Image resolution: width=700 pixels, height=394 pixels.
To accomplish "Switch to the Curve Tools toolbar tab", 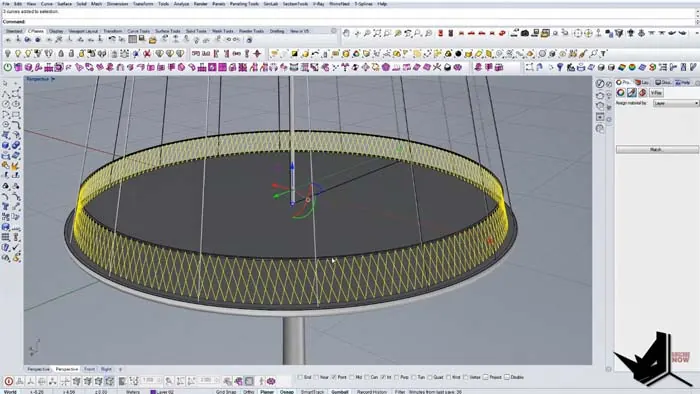I will [x=139, y=31].
